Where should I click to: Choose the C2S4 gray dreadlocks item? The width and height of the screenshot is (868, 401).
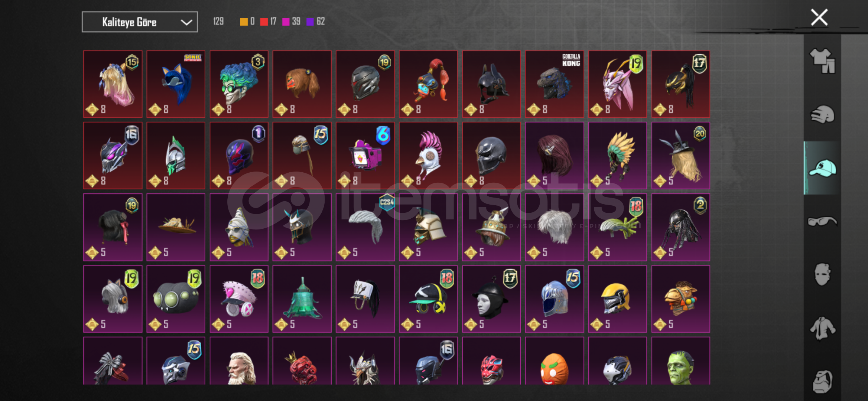point(365,227)
